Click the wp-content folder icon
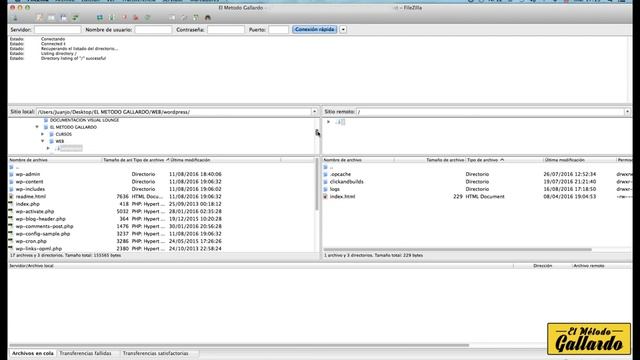The image size is (640, 360). tap(11, 182)
